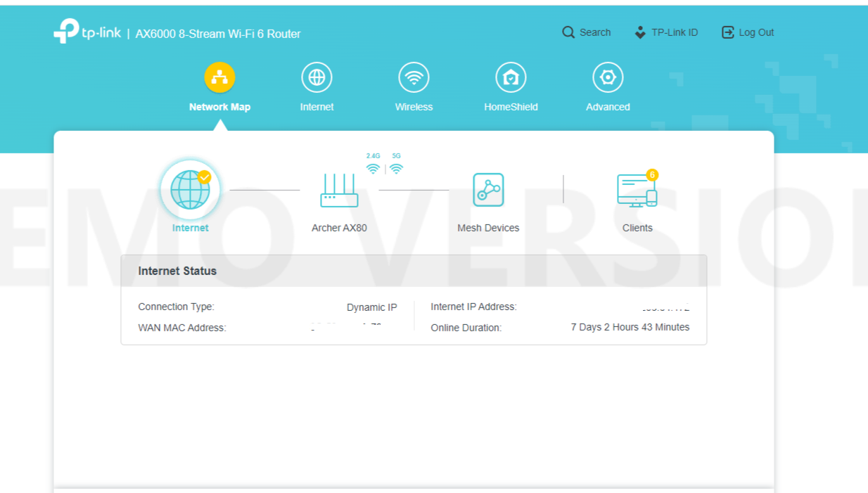Click the TP-Link ID icon
This screenshot has height=493, width=868.
640,32
